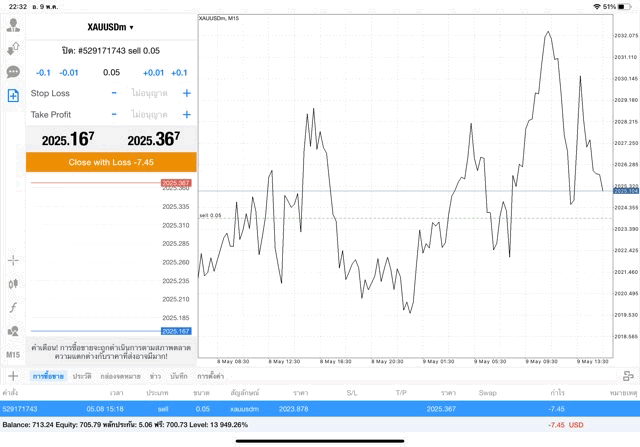This screenshot has width=640, height=447.
Task: Open the indicators function icon
Action: coord(13,307)
